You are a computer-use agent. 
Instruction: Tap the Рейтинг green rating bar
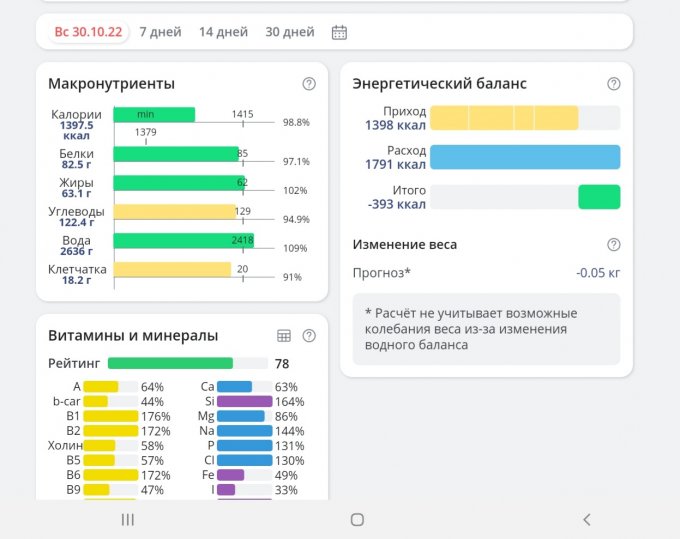tap(170, 364)
